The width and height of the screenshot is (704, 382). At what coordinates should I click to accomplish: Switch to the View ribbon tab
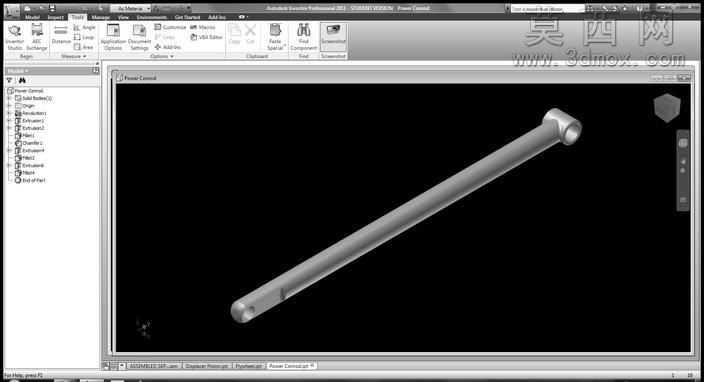click(123, 17)
